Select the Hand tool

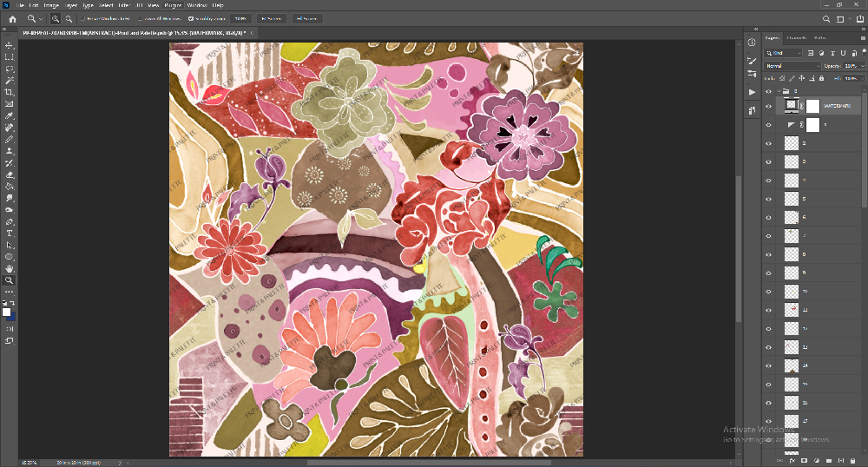click(10, 268)
